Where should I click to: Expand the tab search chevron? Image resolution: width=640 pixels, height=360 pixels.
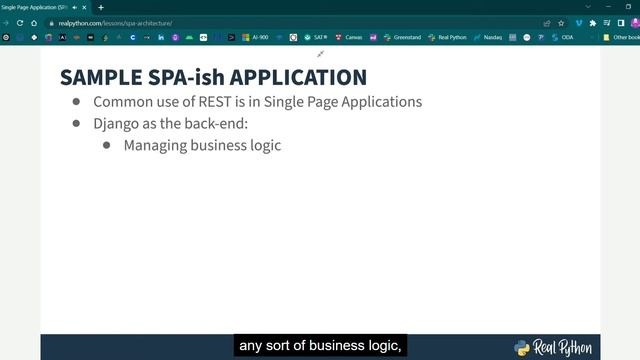pos(588,7)
